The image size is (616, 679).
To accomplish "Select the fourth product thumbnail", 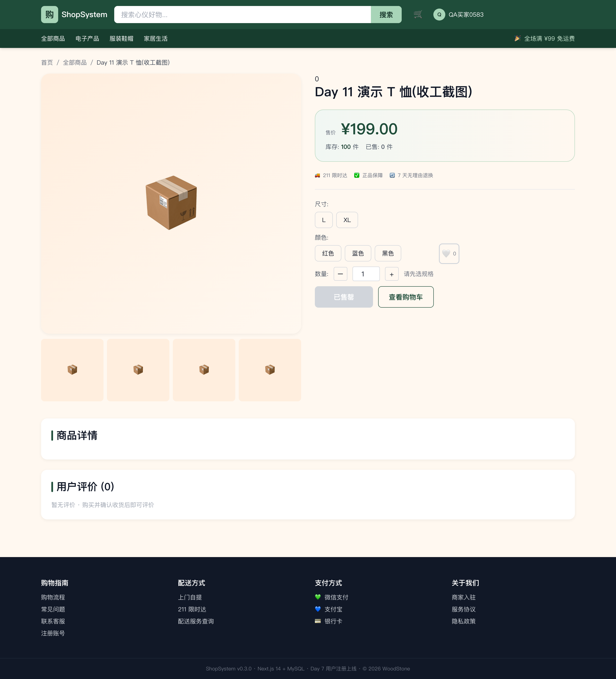I will 270,370.
